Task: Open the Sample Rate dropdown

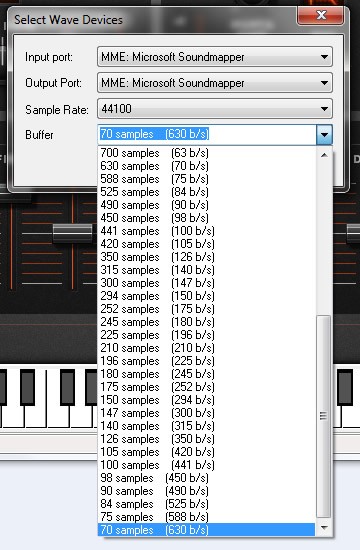Action: [x=215, y=109]
